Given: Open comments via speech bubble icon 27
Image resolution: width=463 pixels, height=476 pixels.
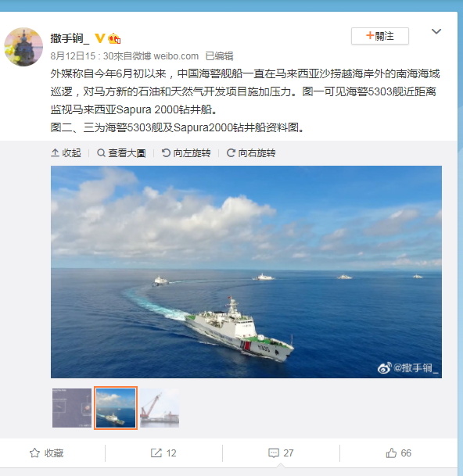Looking at the screenshot, I should click(x=281, y=453).
